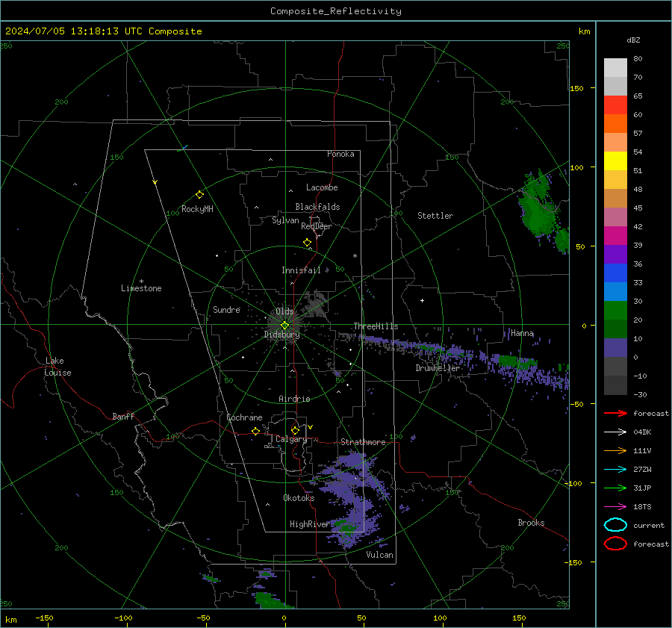Click the Ponoka town label
The width and height of the screenshot is (672, 628).
[340, 154]
